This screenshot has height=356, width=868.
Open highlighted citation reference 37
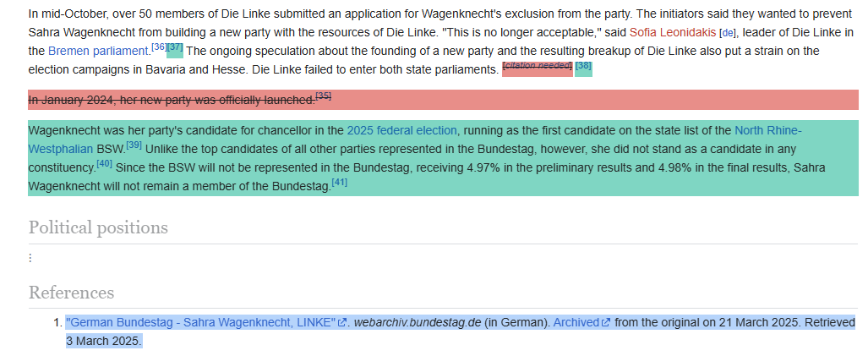click(x=175, y=47)
